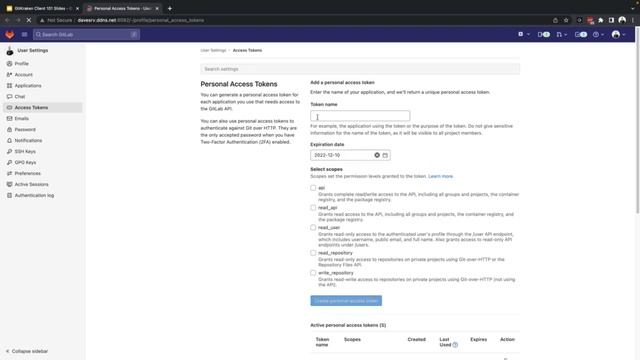
Task: Open the to-do list icon
Action: (x=581, y=35)
